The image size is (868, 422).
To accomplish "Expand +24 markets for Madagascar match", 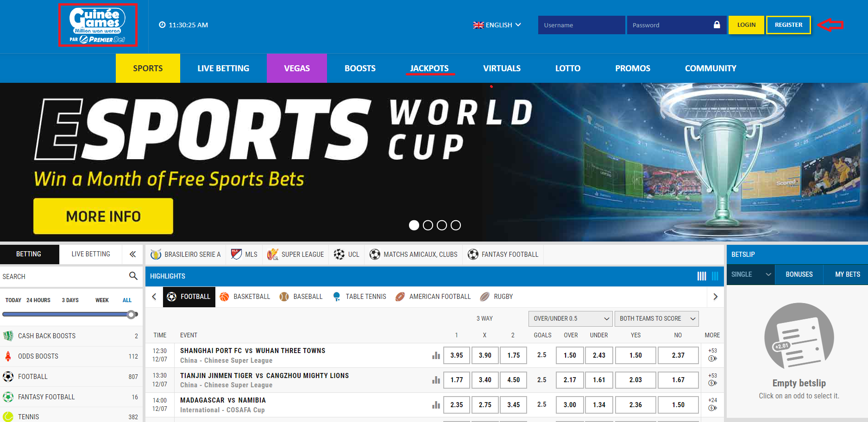I will pyautogui.click(x=712, y=404).
